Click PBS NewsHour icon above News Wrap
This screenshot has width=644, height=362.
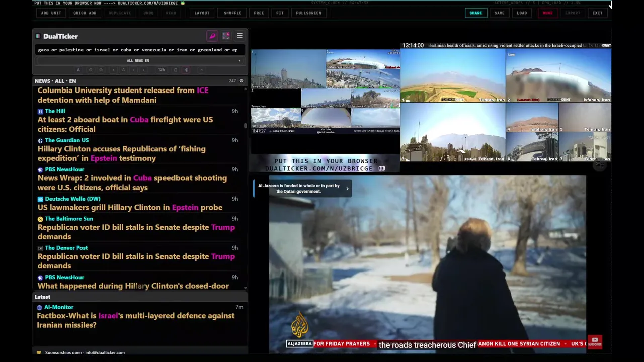(x=40, y=169)
